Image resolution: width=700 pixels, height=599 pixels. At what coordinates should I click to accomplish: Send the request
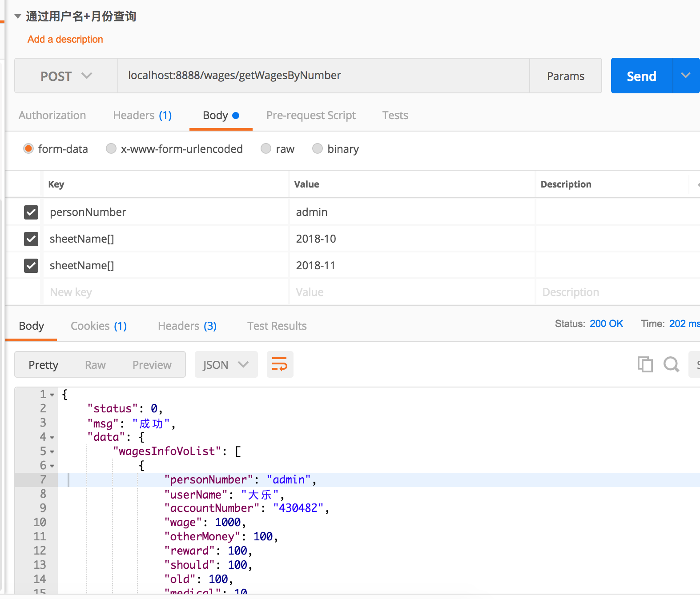tap(641, 76)
